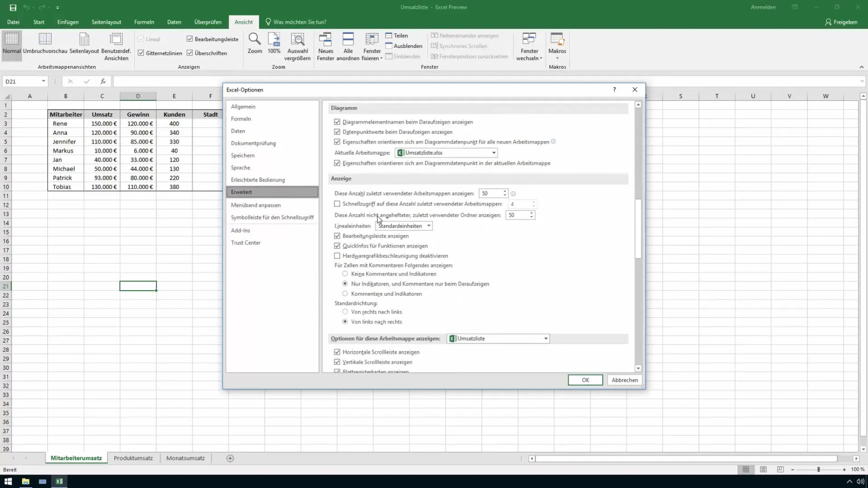The width and height of the screenshot is (868, 488).
Task: Toggle QuickInfos für Funktionen anzeigen
Action: [337, 246]
